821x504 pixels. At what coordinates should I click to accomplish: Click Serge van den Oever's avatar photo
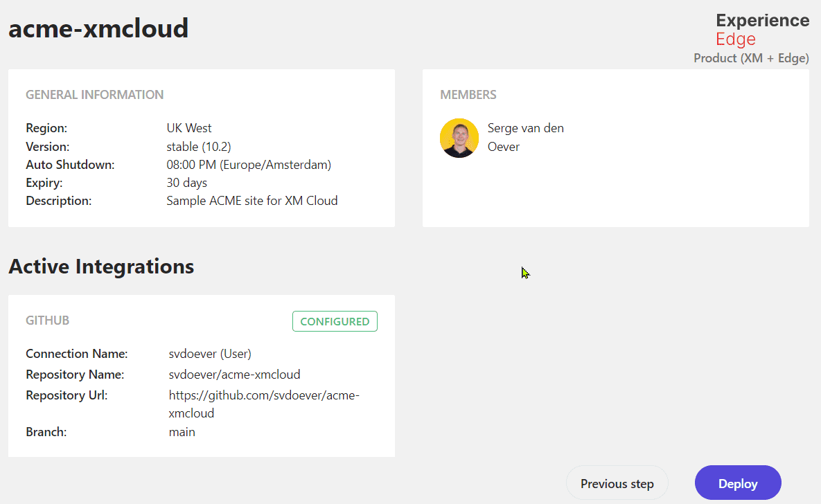tap(459, 138)
